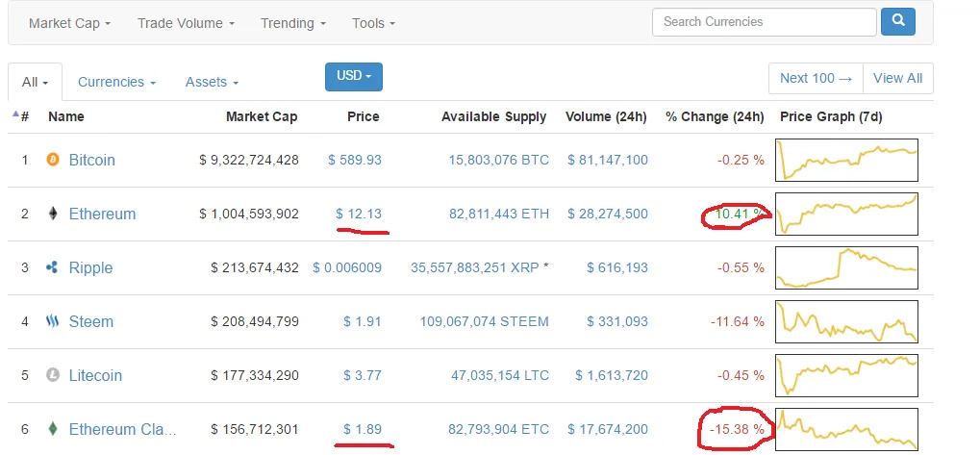Sort by Available Supply header
The height and width of the screenshot is (455, 980).
coord(493,116)
